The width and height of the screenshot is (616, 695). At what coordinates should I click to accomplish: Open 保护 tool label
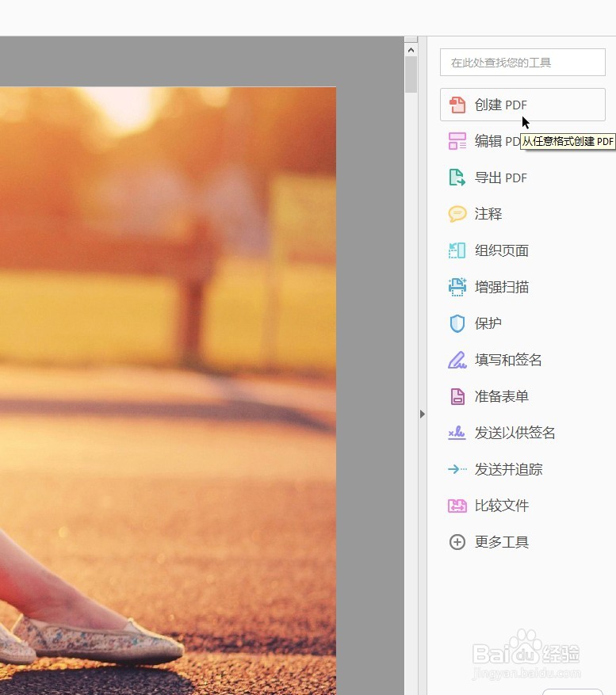click(488, 323)
